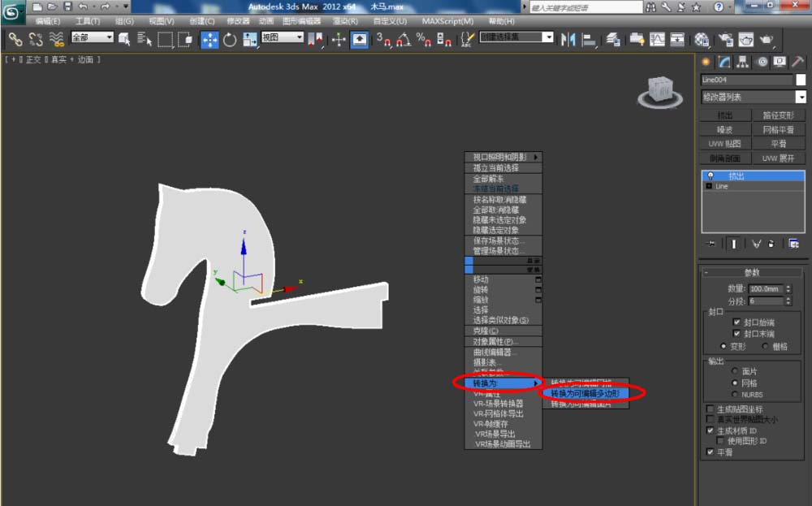Toggle the Spinner Snap icon
The width and height of the screenshot is (812, 506).
(444, 40)
